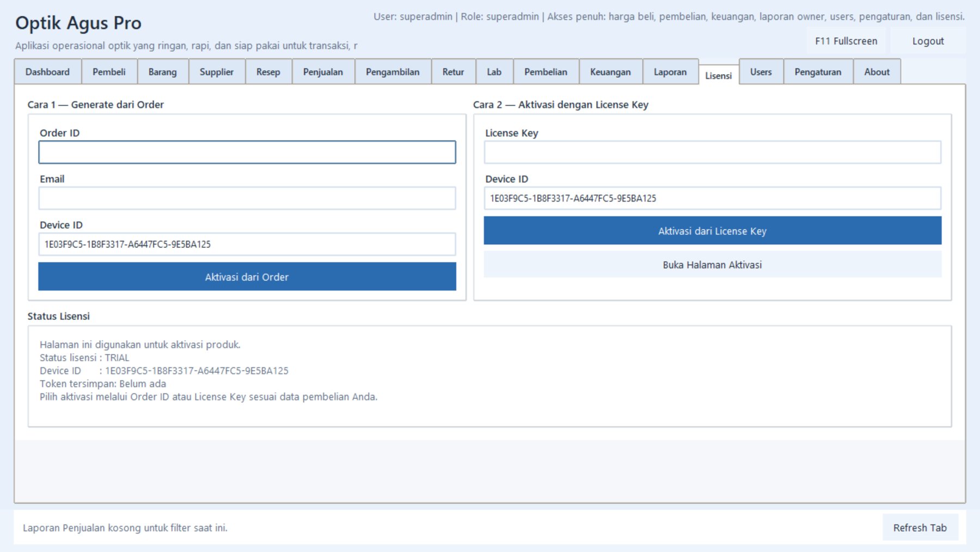Viewport: 980px width, 552px height.
Task: Switch to the Pengambilan tab
Action: [393, 72]
